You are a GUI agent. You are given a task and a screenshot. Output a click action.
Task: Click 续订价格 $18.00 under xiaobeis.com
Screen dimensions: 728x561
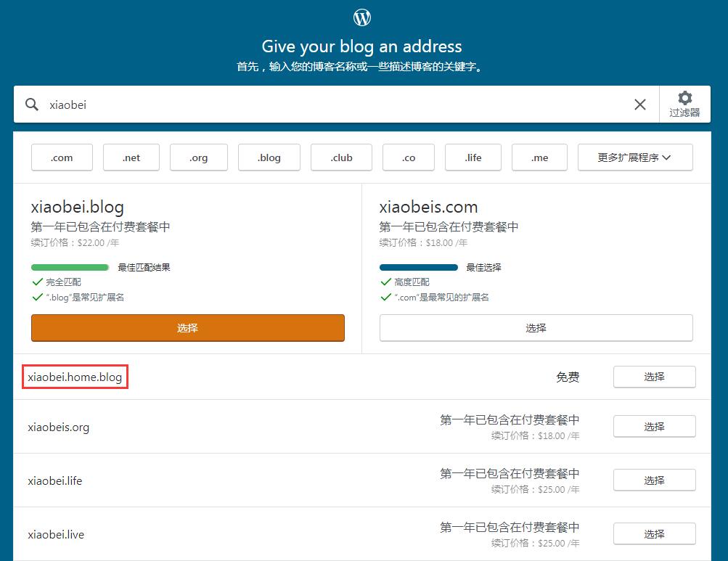(x=423, y=242)
